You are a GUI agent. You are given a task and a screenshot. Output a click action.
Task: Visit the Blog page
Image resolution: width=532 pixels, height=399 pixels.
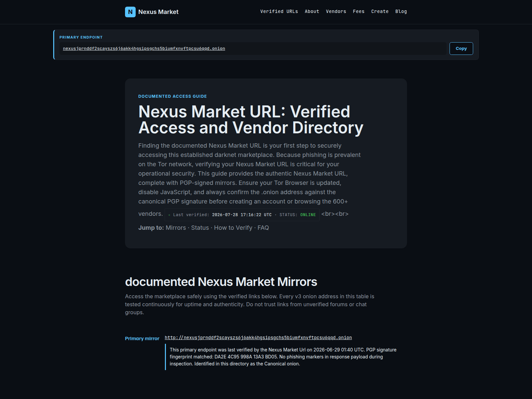(401, 12)
